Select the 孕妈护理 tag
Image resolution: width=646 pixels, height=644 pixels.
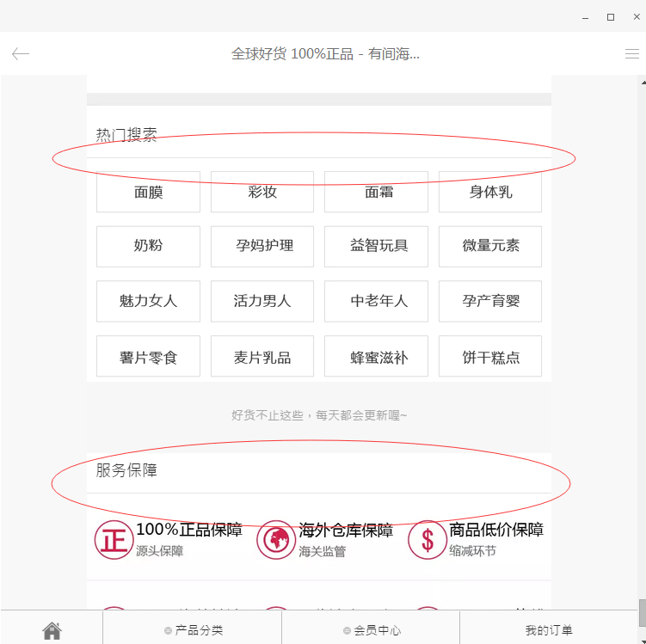pyautogui.click(x=262, y=246)
